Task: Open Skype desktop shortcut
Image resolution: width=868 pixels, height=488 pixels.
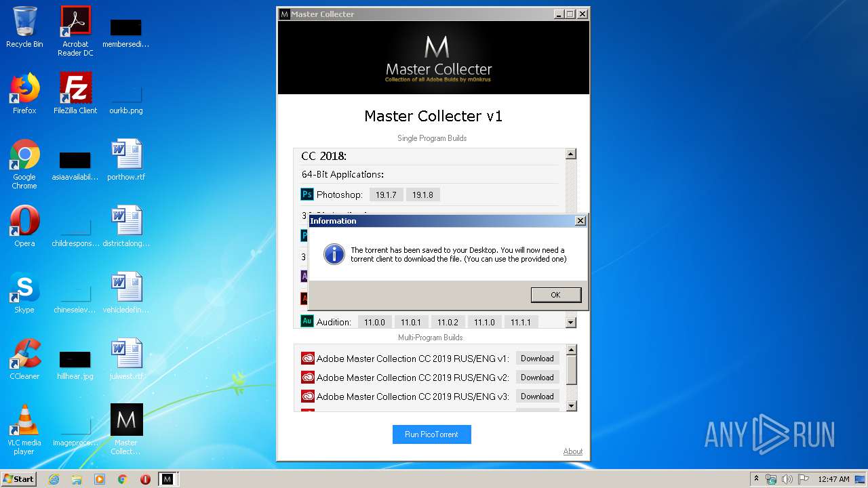Action: [24, 293]
